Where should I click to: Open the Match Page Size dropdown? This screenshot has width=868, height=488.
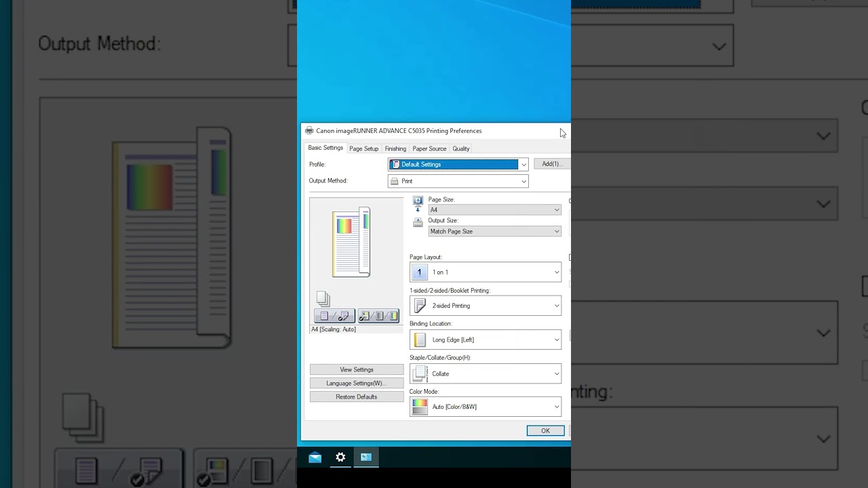point(494,231)
